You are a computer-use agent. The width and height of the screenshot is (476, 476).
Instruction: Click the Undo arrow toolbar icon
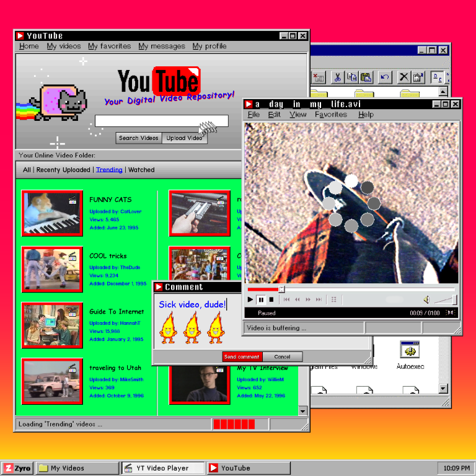coord(385,77)
